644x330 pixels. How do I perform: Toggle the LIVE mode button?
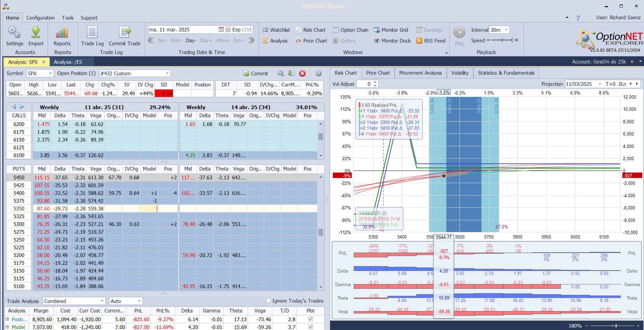point(247,30)
